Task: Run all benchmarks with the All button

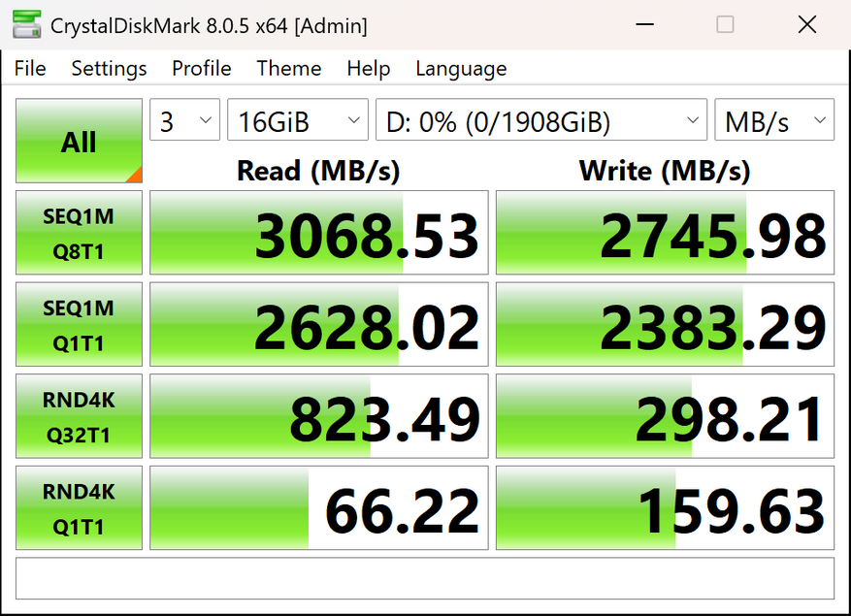Action: click(80, 141)
